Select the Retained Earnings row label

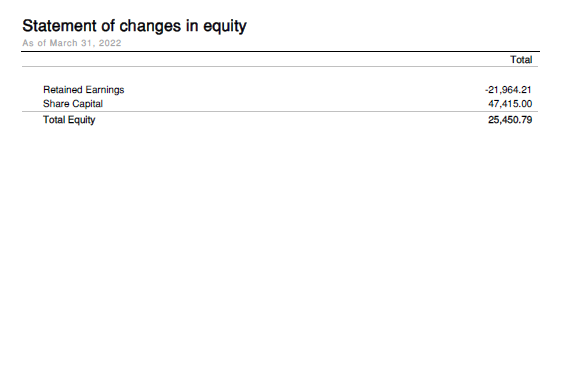tap(83, 90)
